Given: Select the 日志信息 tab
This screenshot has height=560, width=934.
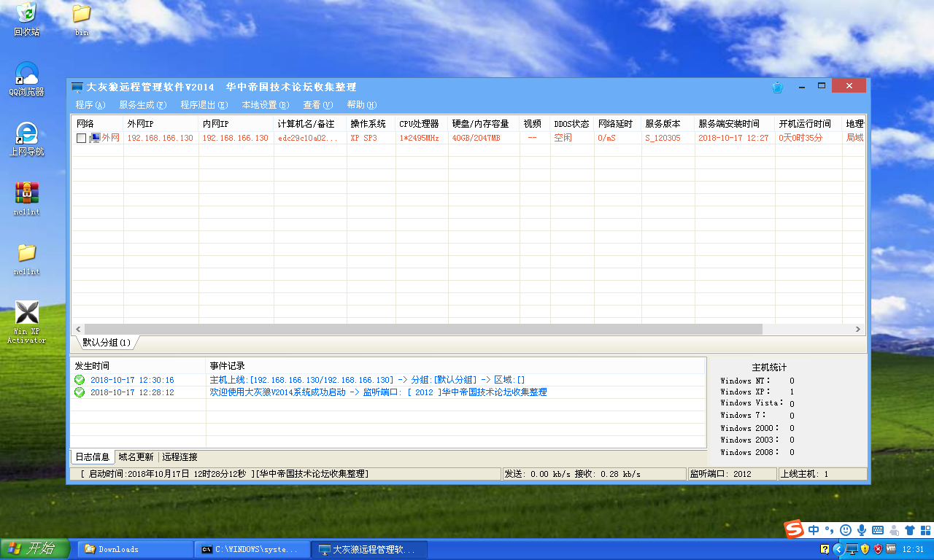Looking at the screenshot, I should click(x=93, y=457).
